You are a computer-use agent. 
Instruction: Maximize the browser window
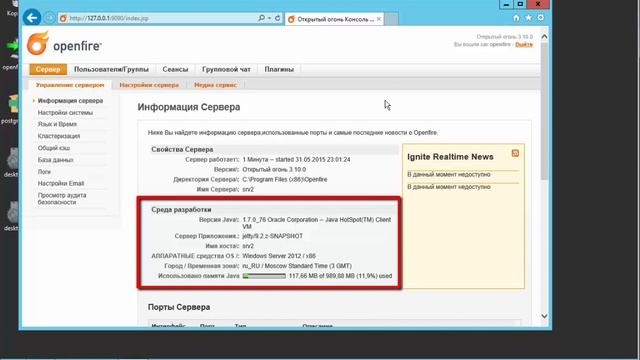pos(520,4)
